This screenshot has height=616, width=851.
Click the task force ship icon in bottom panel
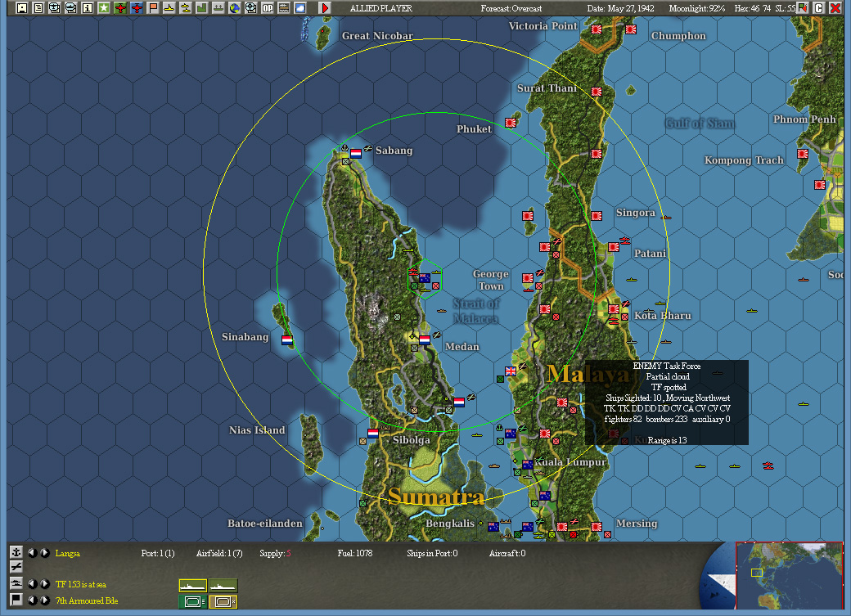(x=16, y=583)
